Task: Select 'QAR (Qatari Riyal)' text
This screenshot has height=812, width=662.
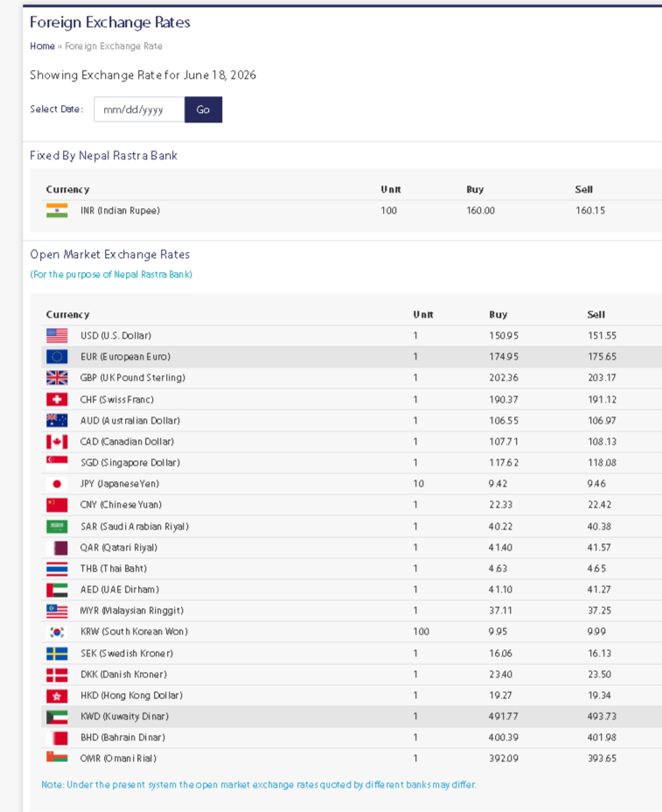Action: pyautogui.click(x=119, y=548)
